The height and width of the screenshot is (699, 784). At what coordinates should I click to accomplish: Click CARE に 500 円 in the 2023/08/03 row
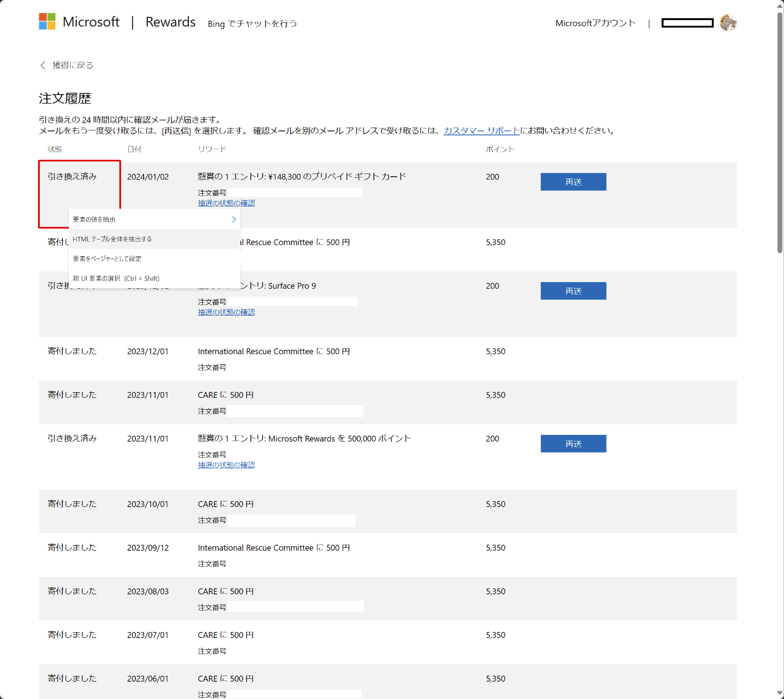[x=226, y=592]
